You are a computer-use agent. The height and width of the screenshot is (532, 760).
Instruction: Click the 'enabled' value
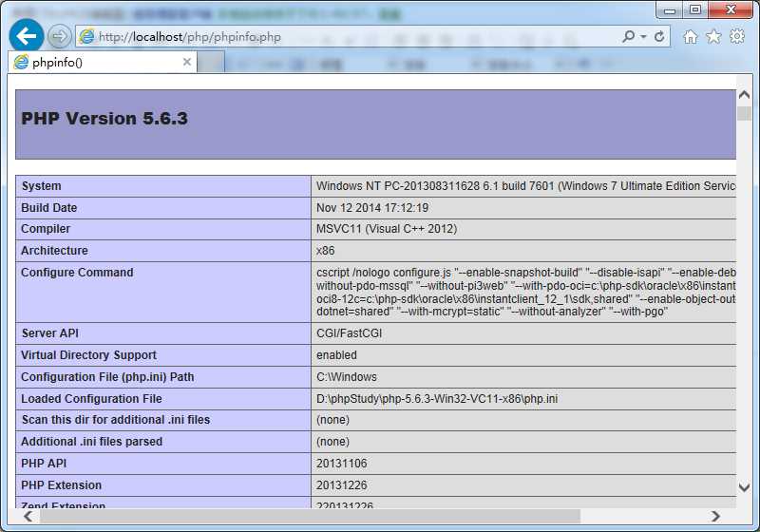336,355
